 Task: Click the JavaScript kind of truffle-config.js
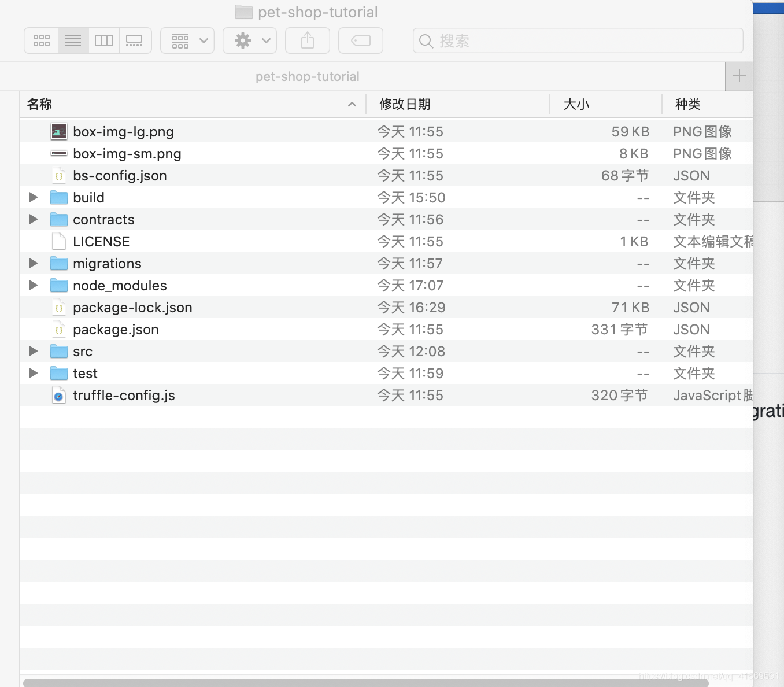tap(713, 396)
